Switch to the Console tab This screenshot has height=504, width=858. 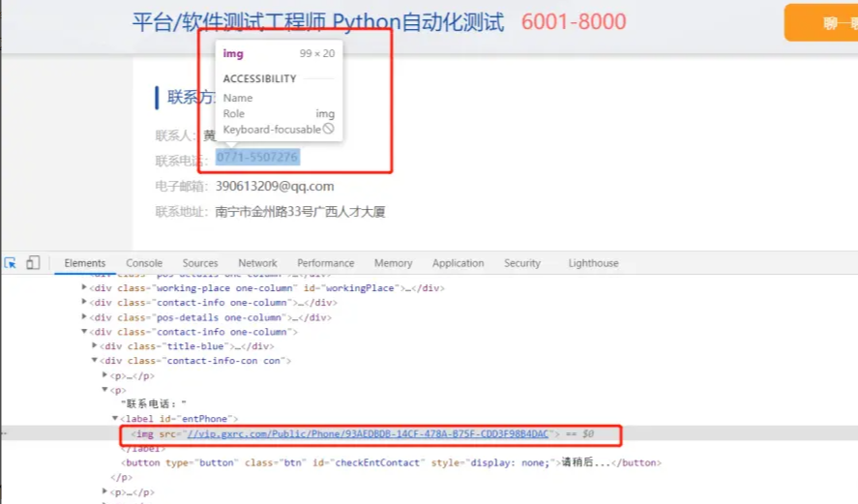(144, 263)
